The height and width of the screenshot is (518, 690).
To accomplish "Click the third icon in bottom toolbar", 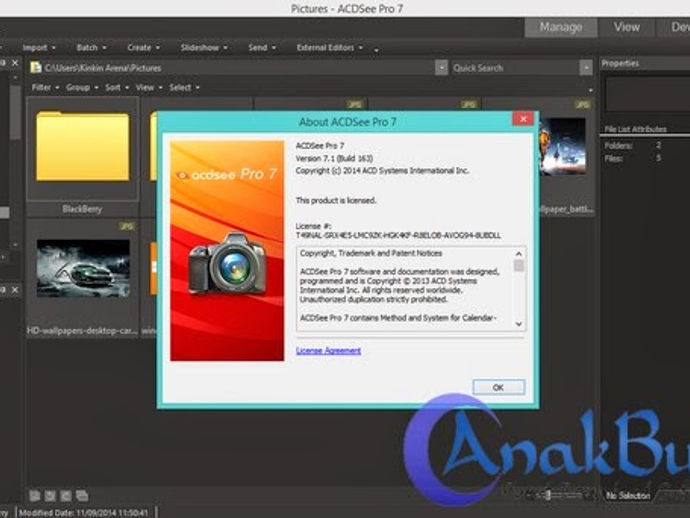I will coord(66,496).
